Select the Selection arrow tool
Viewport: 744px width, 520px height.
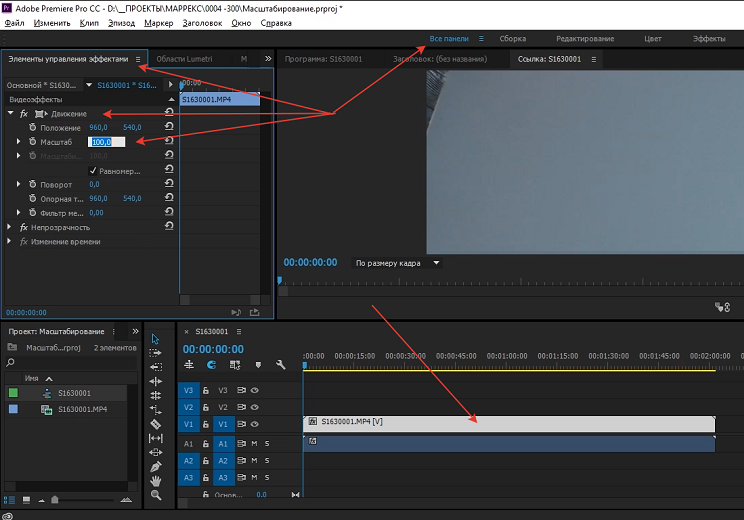click(x=155, y=339)
